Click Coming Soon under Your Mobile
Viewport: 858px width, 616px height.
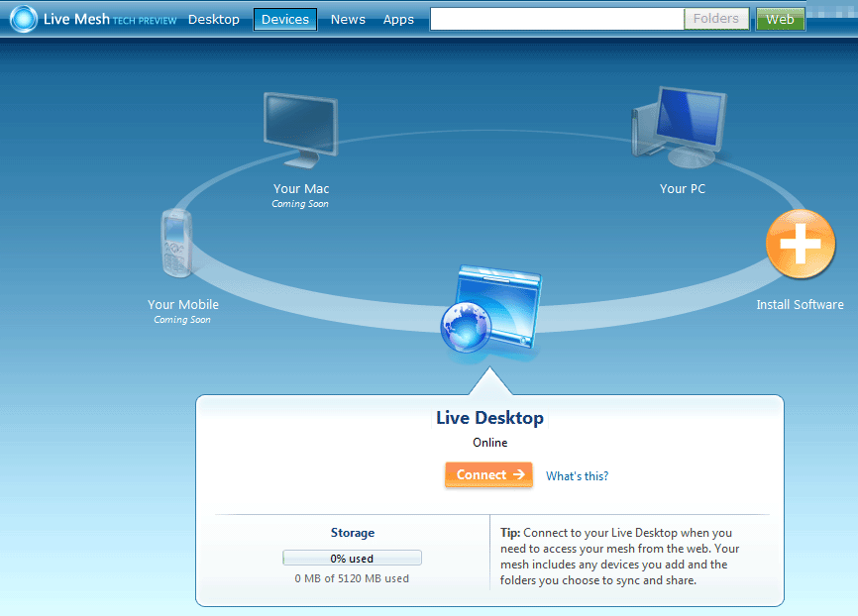click(x=181, y=320)
